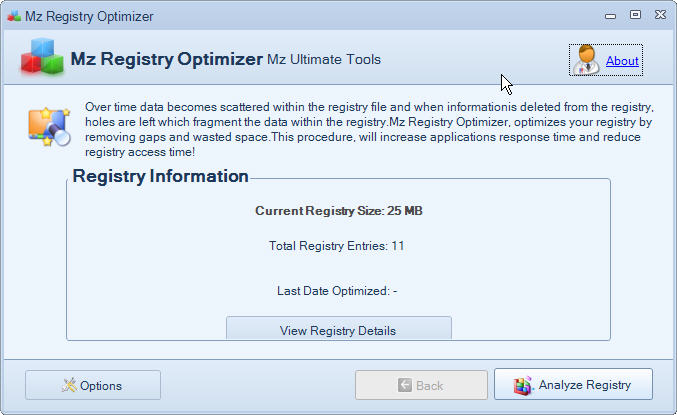The image size is (677, 415).
Task: Click the Mz Ultimate Tools header text
Action: click(x=324, y=60)
